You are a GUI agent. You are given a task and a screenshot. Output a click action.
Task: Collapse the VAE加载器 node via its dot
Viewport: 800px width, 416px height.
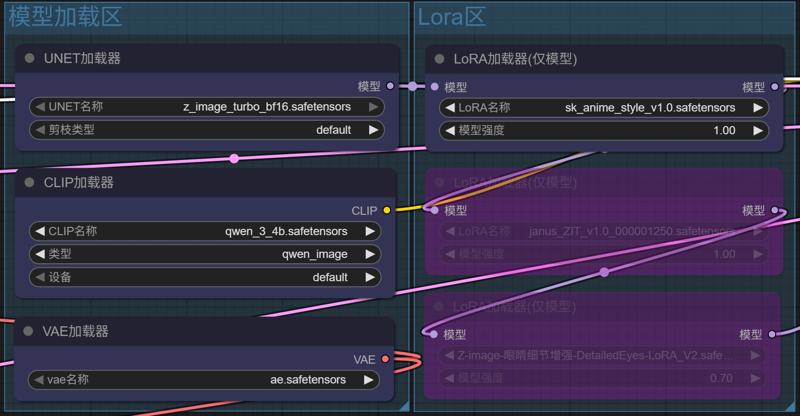pyautogui.click(x=29, y=331)
